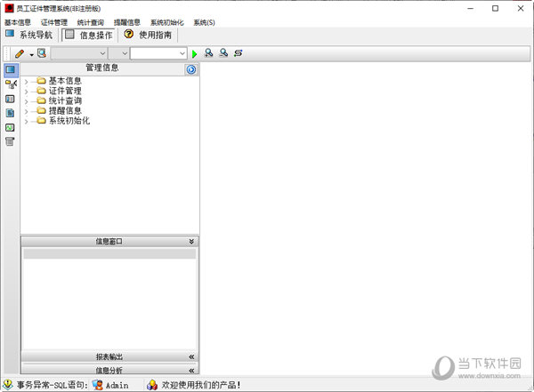Expand the 证件管理 tree node
The image size is (534, 392).
[x=26, y=92]
